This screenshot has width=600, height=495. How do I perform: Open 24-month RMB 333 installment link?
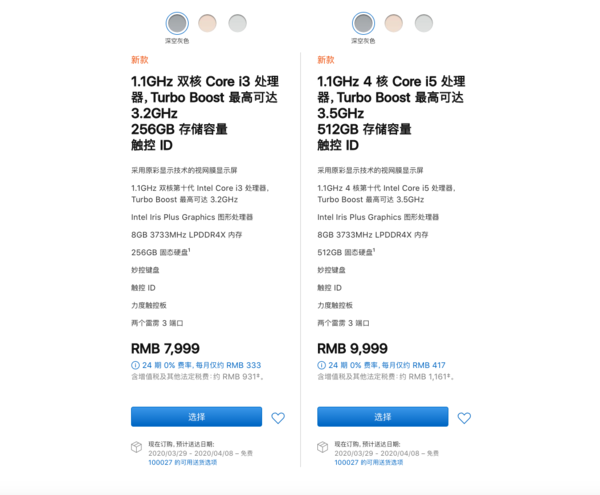(x=202, y=365)
